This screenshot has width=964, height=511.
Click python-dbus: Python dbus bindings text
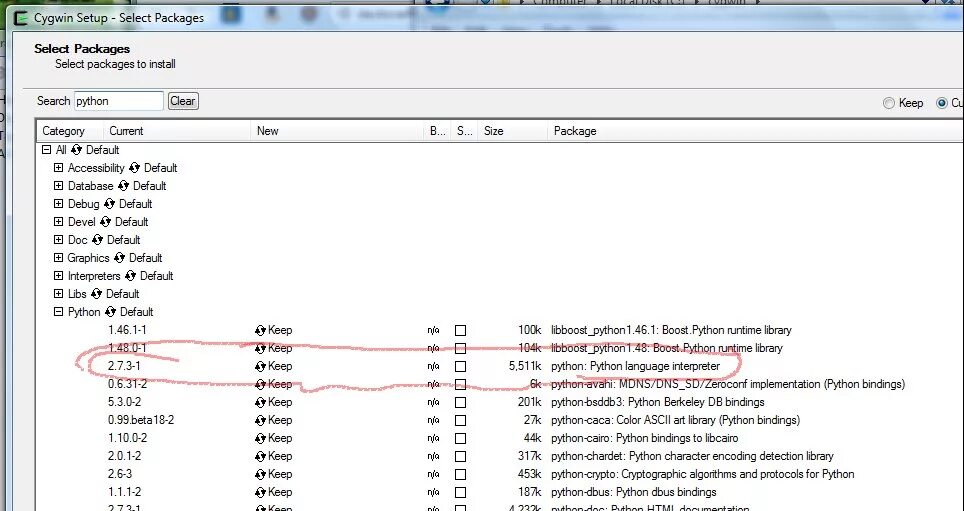[634, 493]
